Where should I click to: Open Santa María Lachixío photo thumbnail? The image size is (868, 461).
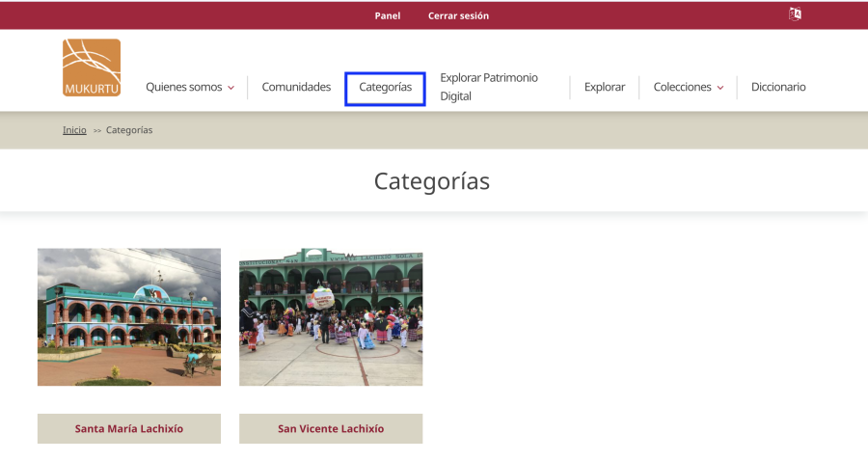[x=129, y=317]
